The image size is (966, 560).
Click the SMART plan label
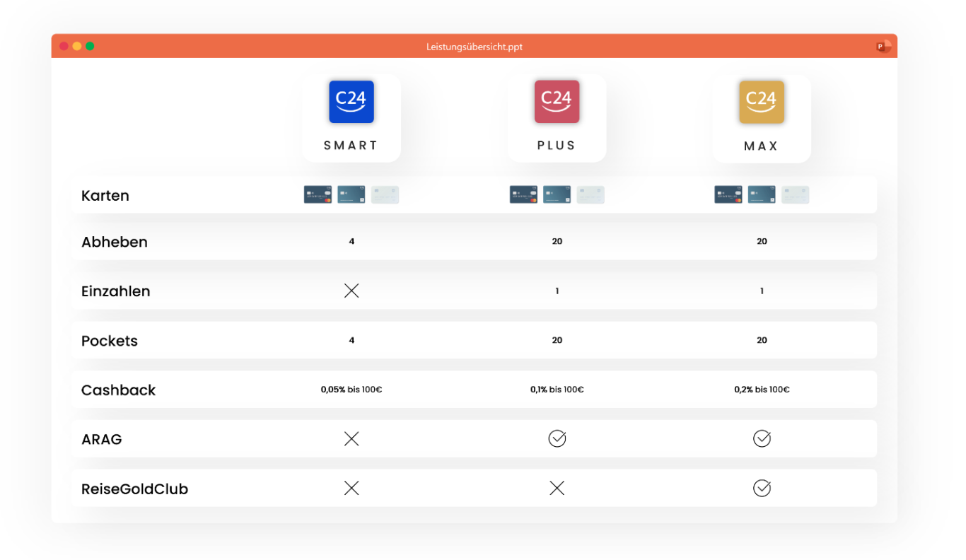[351, 146]
